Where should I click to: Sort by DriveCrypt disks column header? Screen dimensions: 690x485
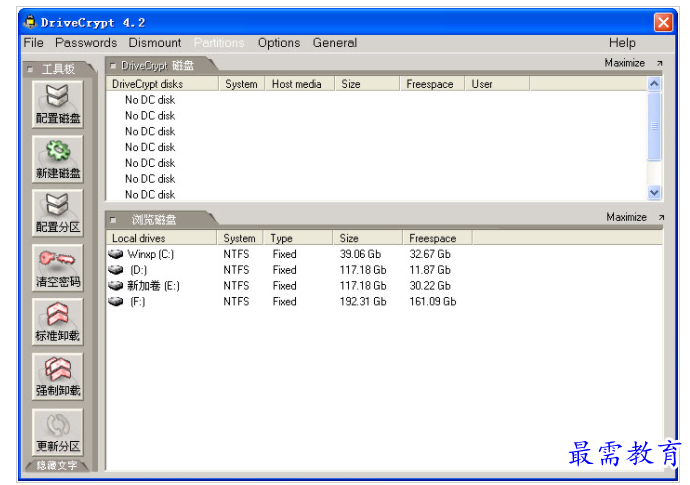pyautogui.click(x=162, y=84)
